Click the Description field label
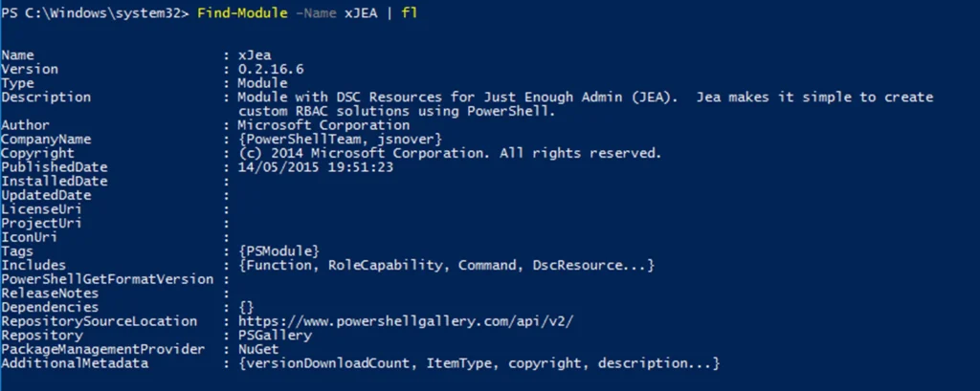 pos(46,98)
